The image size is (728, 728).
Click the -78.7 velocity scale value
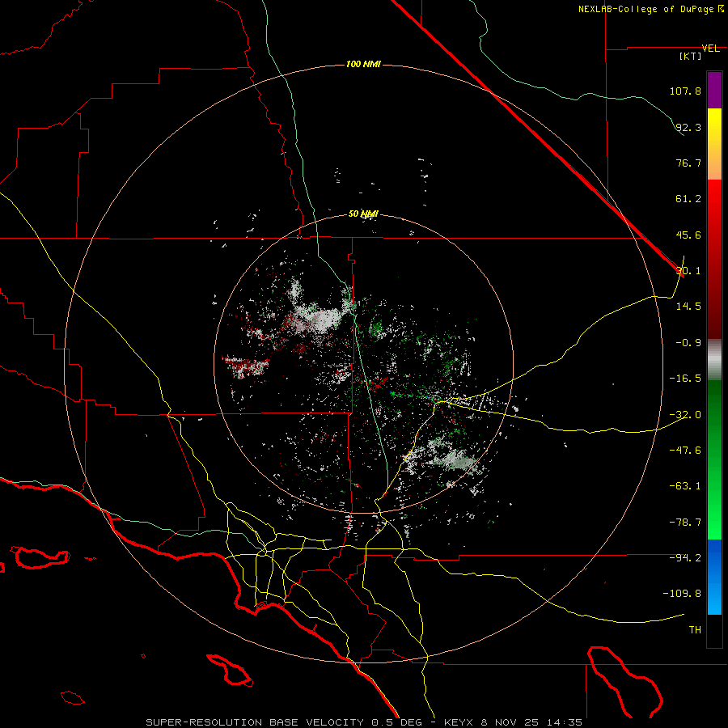[685, 523]
